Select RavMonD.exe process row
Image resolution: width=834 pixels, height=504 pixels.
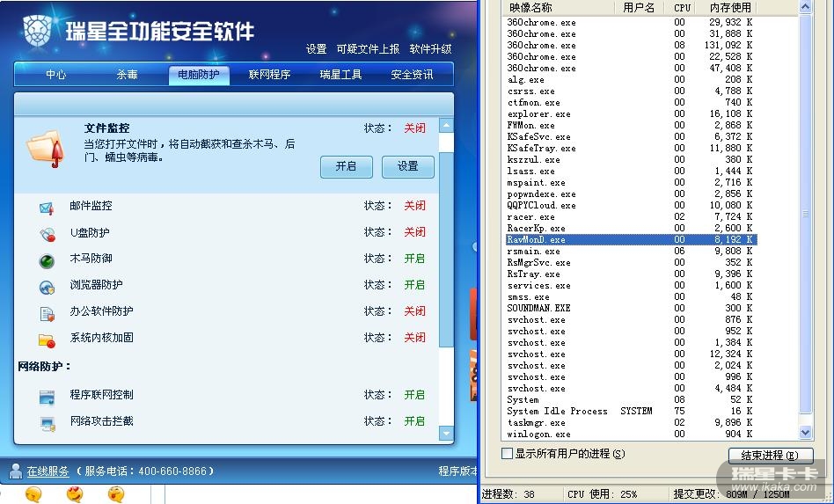coord(630,240)
